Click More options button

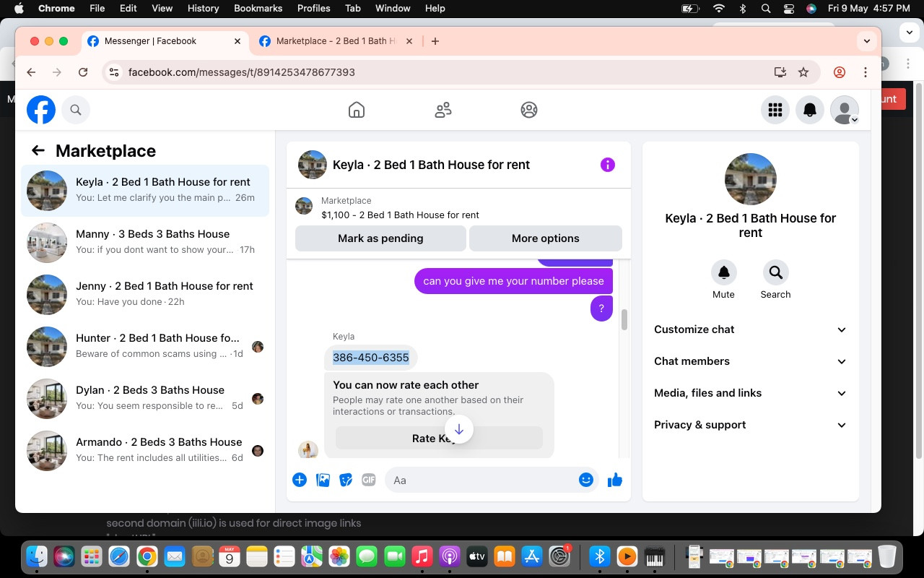tap(546, 238)
